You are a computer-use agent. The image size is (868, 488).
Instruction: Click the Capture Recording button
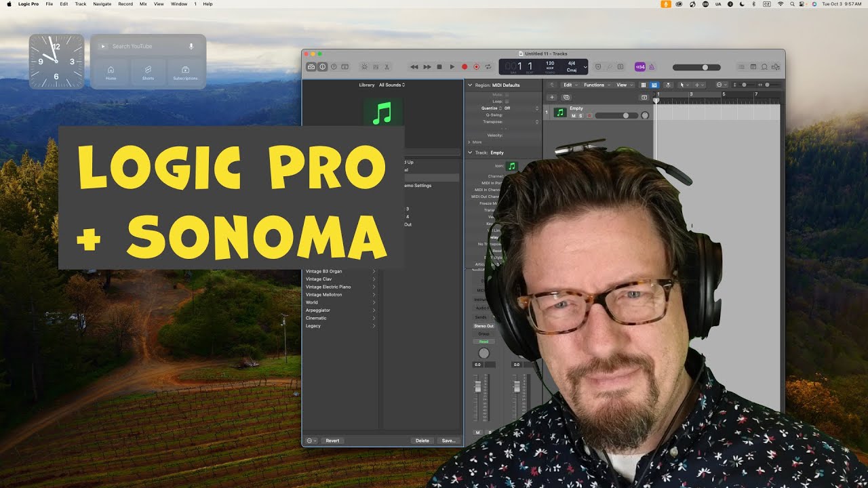[476, 66]
